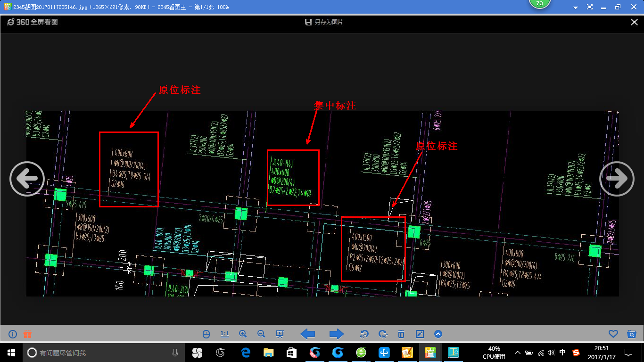This screenshot has height=362, width=644.
Task: Click the 40% CPU使用 monitor widget
Action: coord(494,353)
